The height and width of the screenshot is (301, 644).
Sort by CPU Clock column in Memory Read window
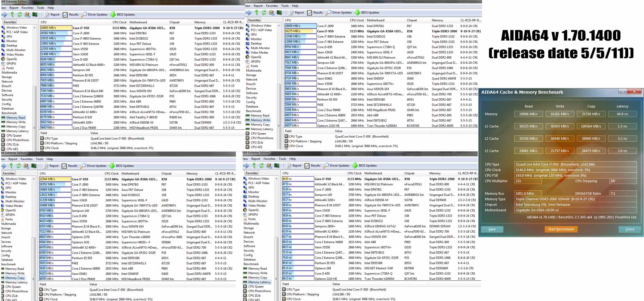[120, 22]
